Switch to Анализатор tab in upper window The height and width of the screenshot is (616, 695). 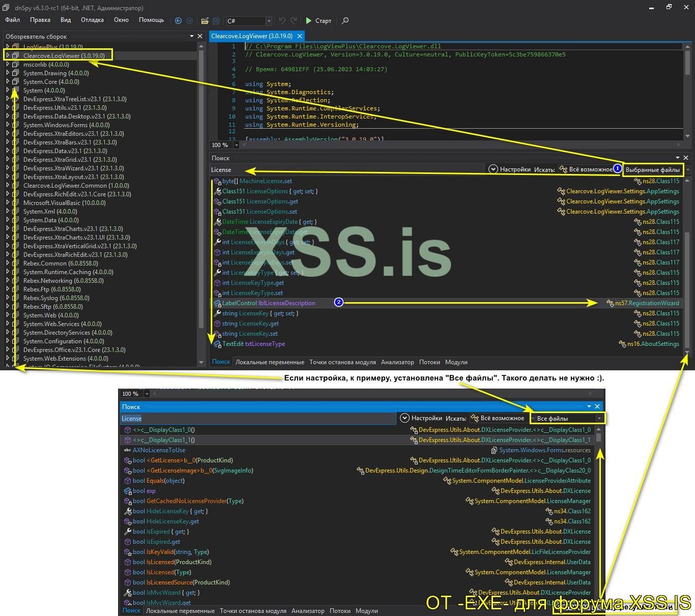pos(397,362)
